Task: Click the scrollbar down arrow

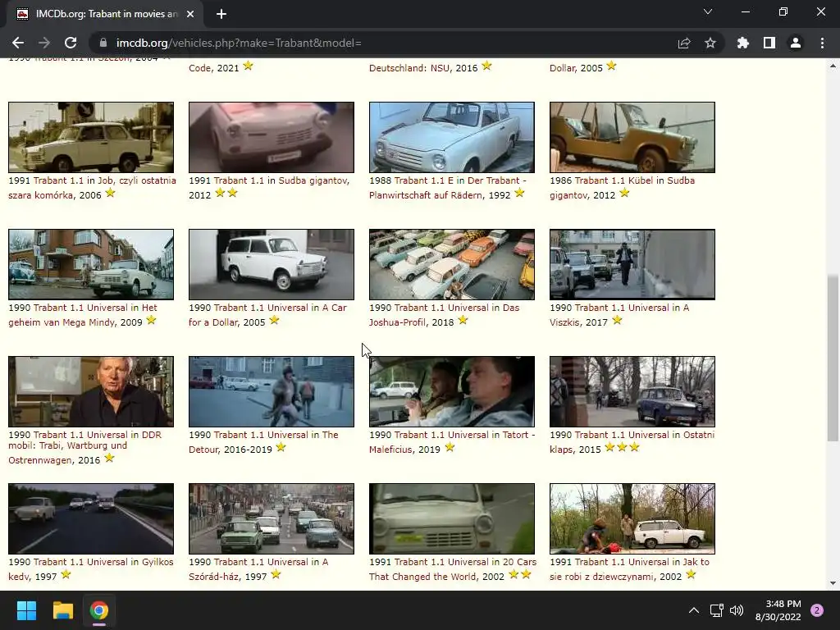Action: click(833, 583)
